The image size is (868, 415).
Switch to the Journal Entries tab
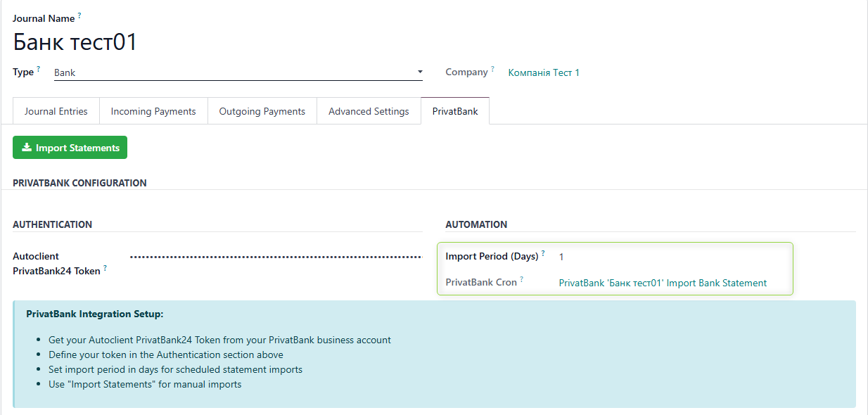[56, 110]
